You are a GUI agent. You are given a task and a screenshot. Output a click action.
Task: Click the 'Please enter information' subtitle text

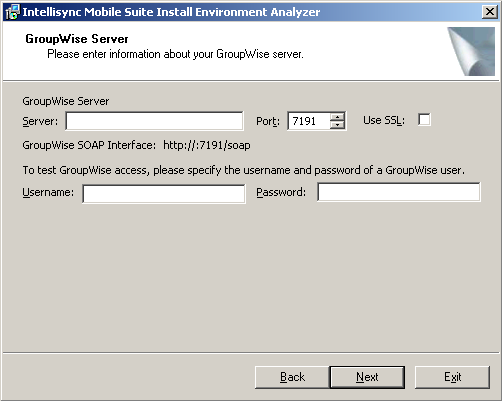[175, 54]
